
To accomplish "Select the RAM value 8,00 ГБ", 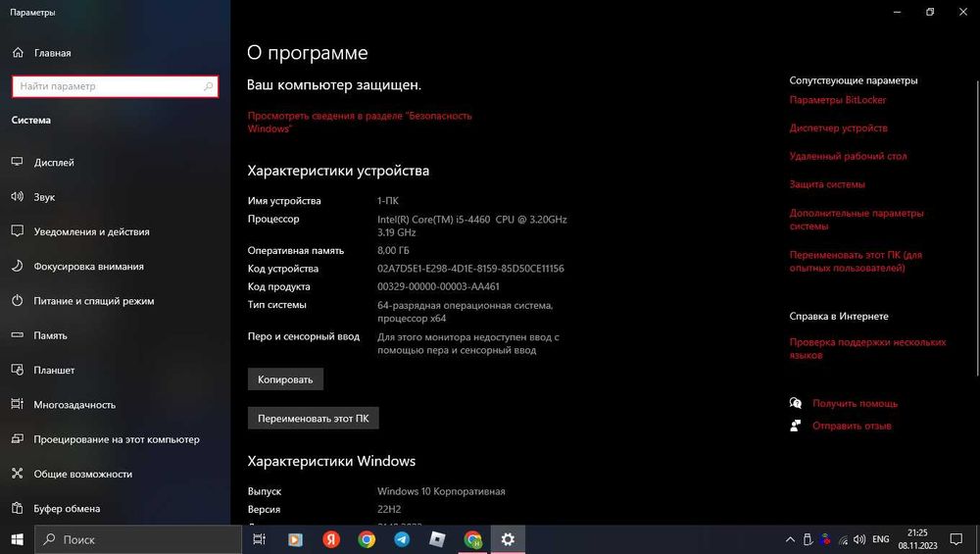I will coord(393,250).
